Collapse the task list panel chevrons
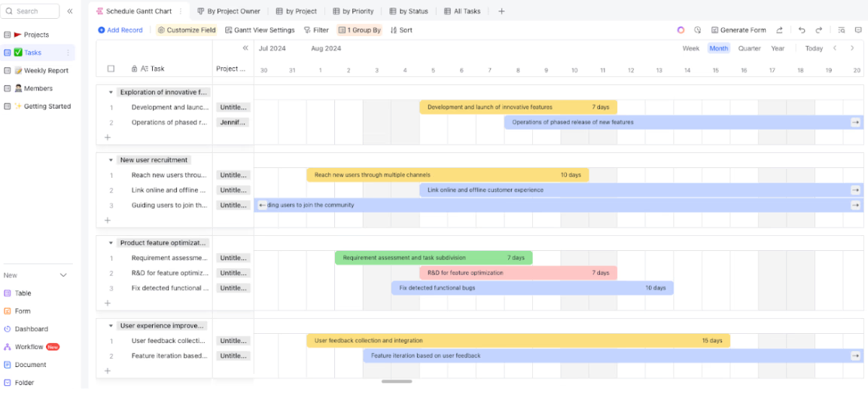868x410 pixels. (x=245, y=48)
